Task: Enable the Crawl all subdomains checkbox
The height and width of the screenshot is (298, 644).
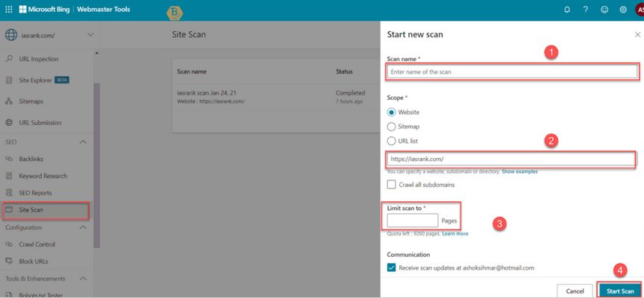Action: pyautogui.click(x=392, y=185)
